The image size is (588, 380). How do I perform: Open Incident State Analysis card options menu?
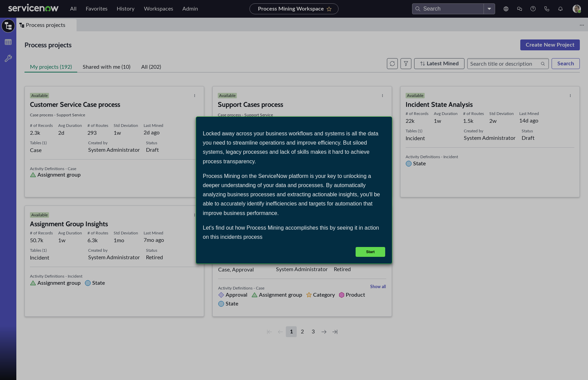tap(570, 96)
